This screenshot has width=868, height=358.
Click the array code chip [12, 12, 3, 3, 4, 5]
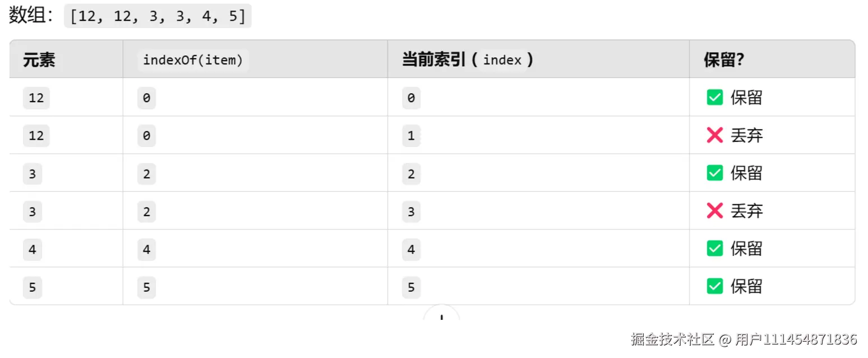(x=158, y=16)
